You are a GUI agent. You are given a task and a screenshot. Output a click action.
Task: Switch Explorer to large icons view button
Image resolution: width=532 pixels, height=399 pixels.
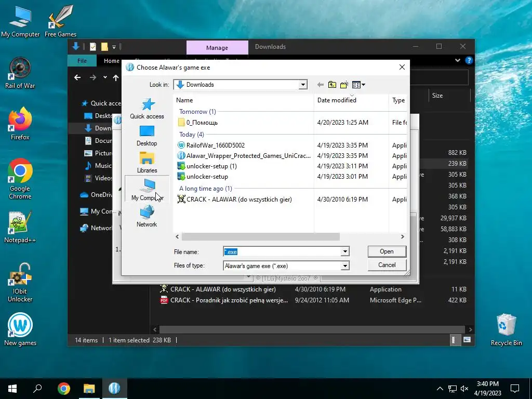[467, 340]
